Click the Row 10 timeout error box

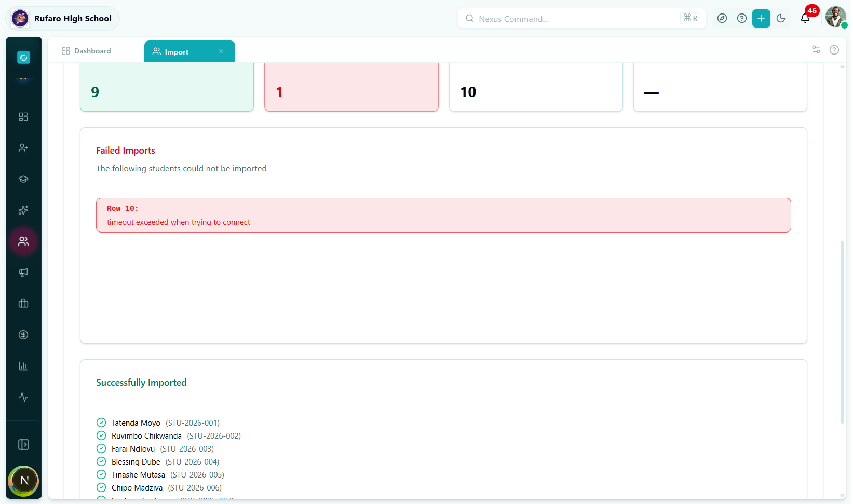click(x=443, y=215)
